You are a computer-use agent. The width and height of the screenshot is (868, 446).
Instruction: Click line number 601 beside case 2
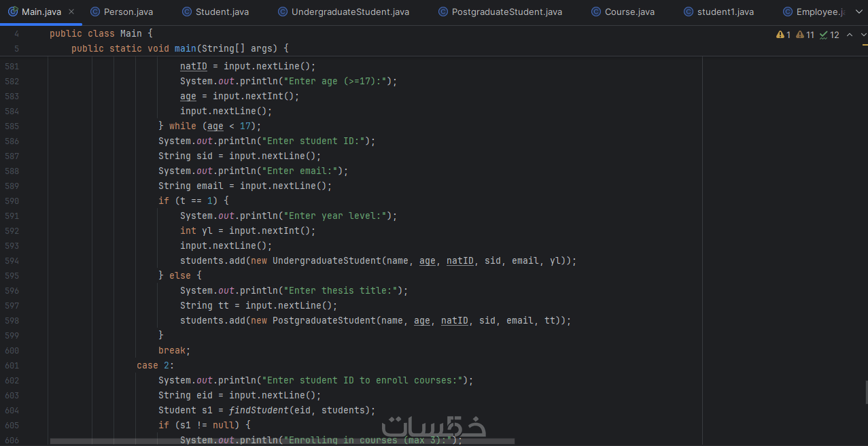click(12, 365)
